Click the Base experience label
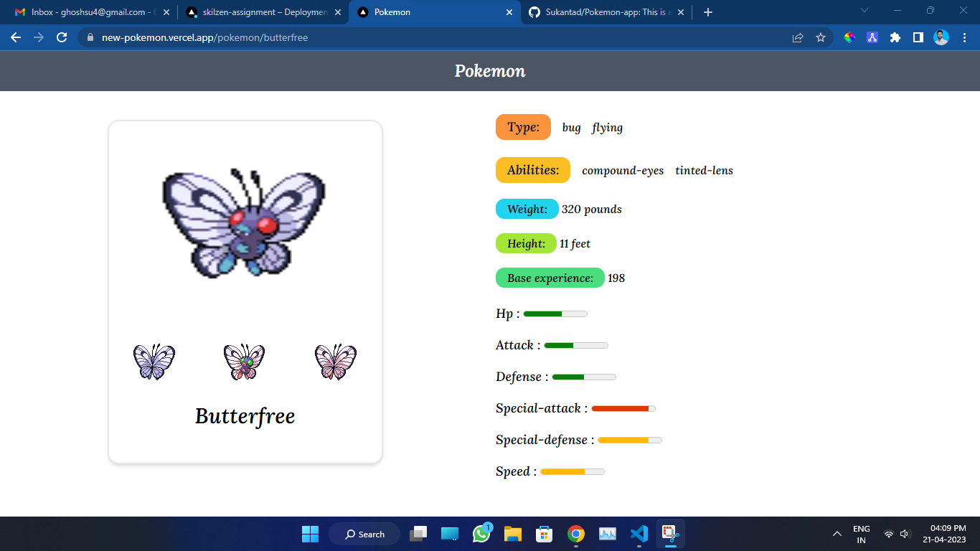 [x=550, y=278]
